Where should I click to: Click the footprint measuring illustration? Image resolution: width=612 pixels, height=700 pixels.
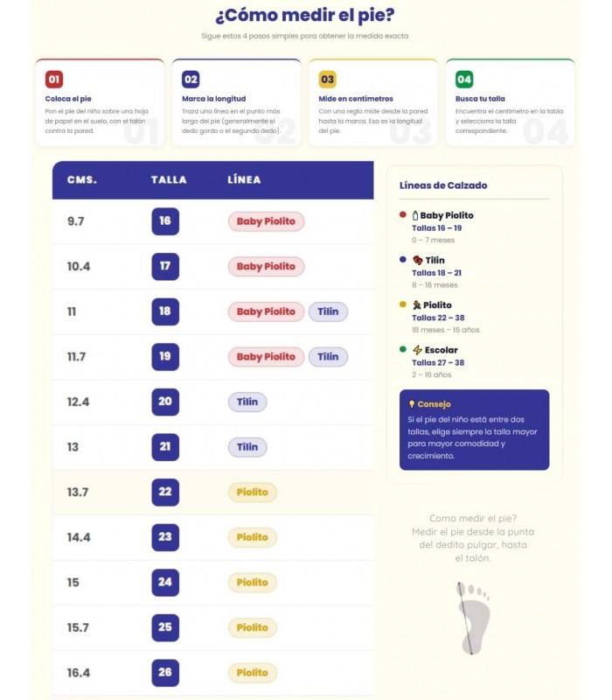(473, 618)
